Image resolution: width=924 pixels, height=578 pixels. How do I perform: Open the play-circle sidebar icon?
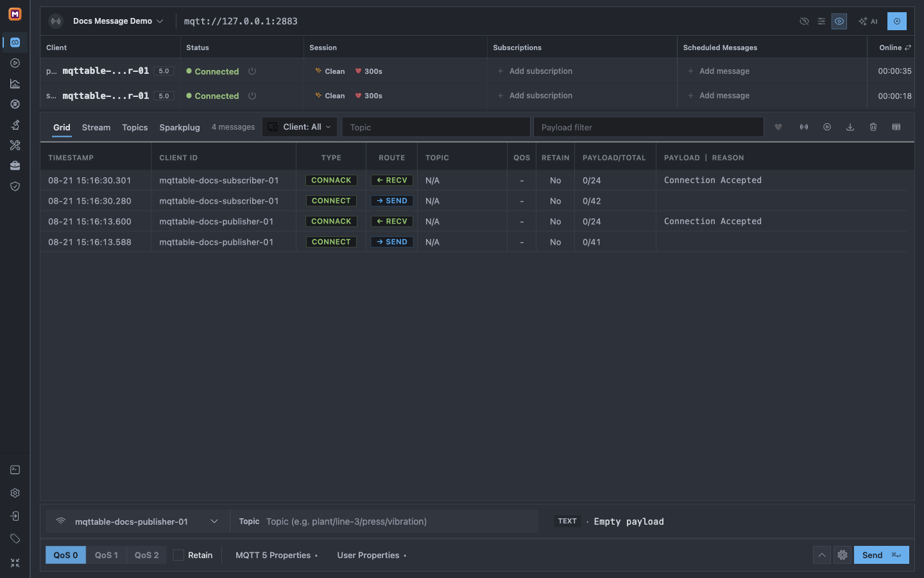[x=15, y=63]
